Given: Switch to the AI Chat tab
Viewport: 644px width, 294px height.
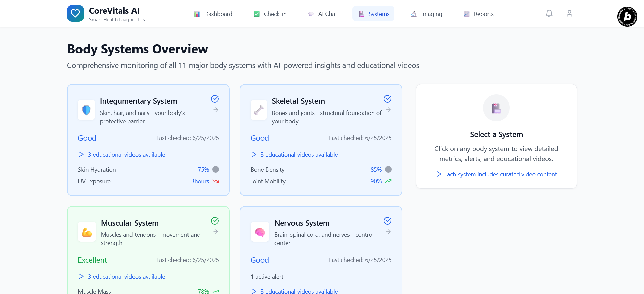Looking at the screenshot, I should (322, 14).
